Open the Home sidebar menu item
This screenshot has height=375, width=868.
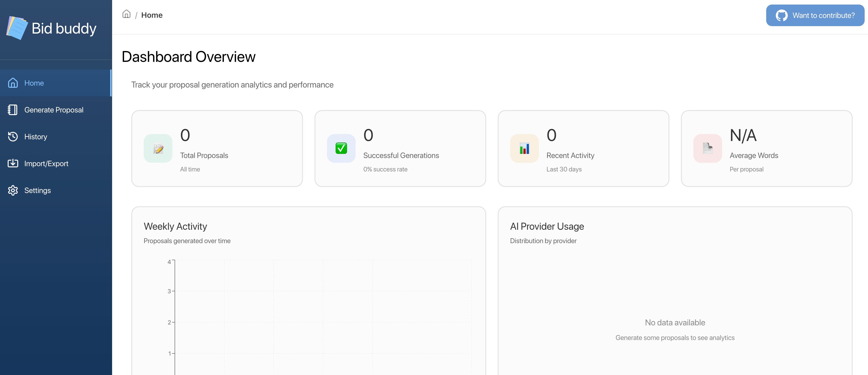[x=34, y=83]
